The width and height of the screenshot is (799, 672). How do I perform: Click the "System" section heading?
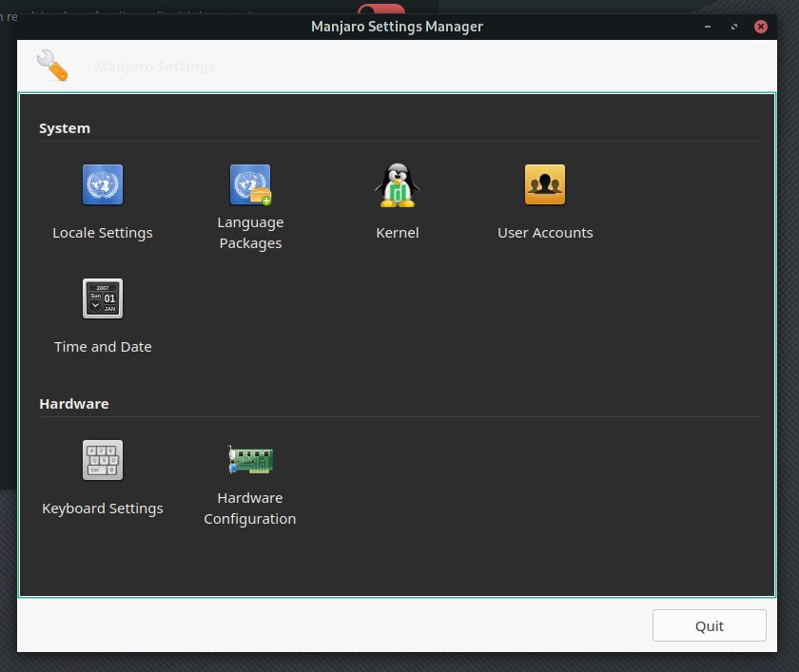tap(65, 128)
